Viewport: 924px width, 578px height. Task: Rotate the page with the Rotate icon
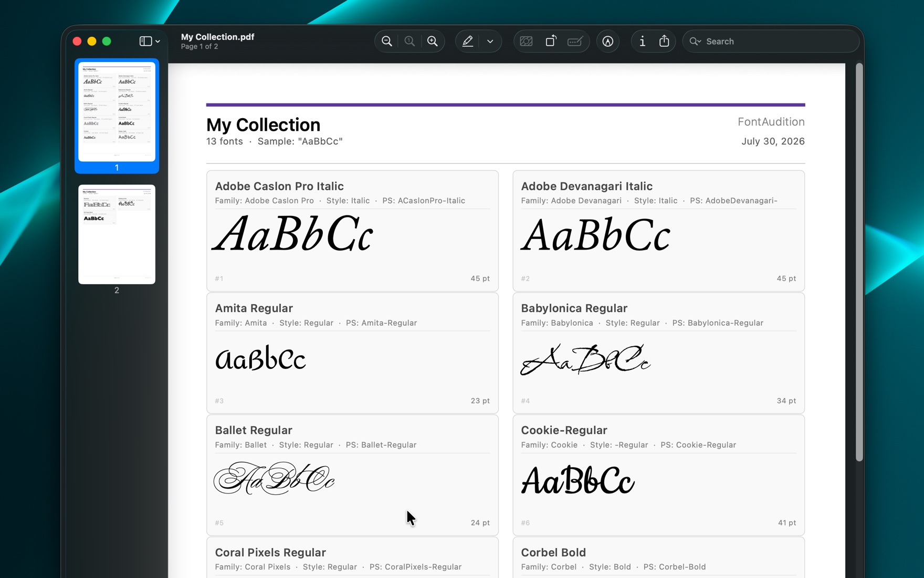(551, 42)
